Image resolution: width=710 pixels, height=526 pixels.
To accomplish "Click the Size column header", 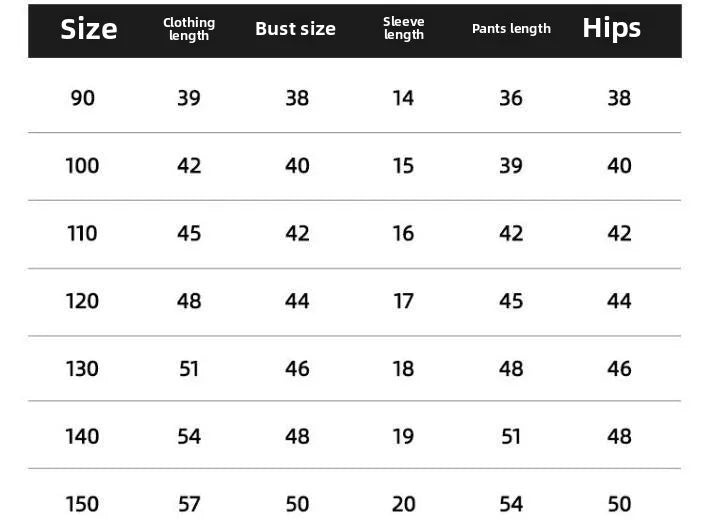I will [x=89, y=29].
